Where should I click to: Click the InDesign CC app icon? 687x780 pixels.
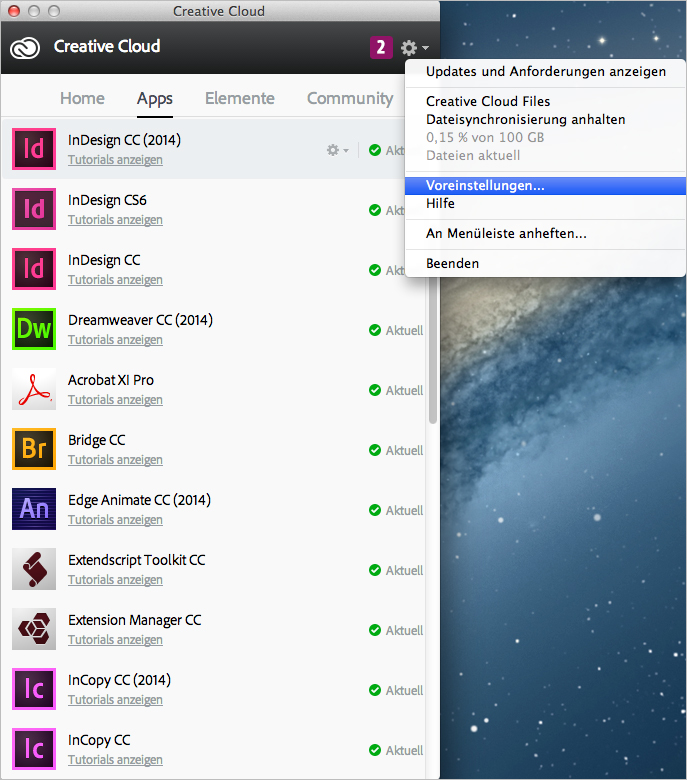(x=34, y=269)
